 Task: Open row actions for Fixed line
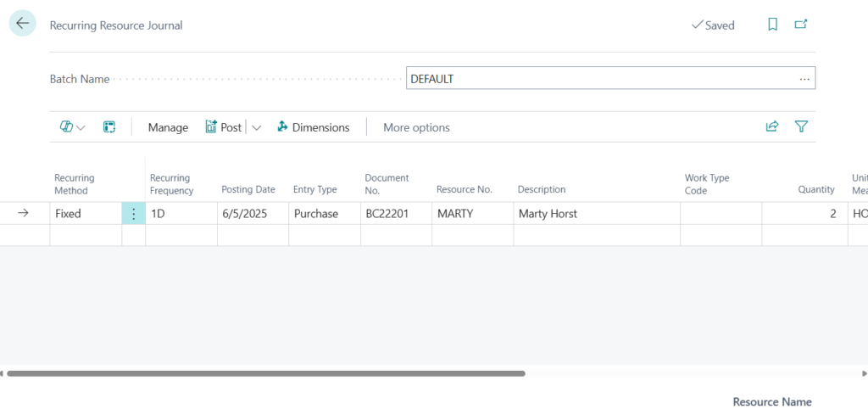133,214
